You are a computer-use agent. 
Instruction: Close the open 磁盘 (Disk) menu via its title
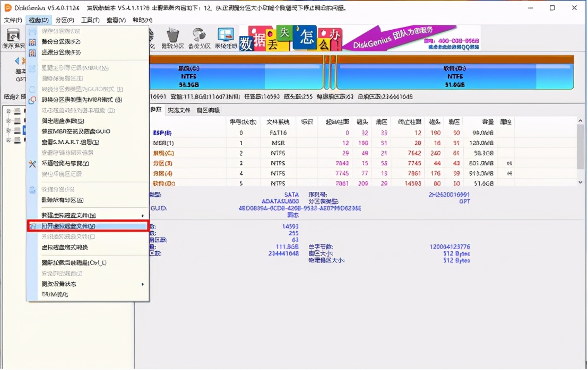[39, 20]
